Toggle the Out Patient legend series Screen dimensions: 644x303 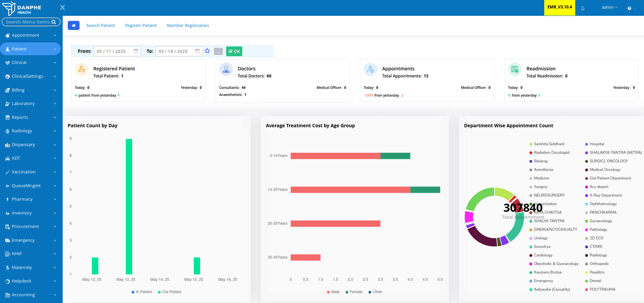pyautogui.click(x=170, y=292)
